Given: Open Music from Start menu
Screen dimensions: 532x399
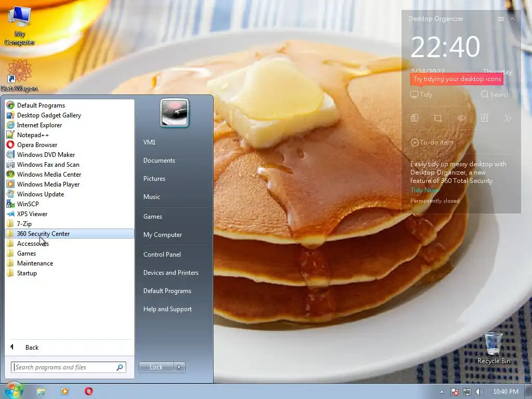Looking at the screenshot, I should coord(151,197).
